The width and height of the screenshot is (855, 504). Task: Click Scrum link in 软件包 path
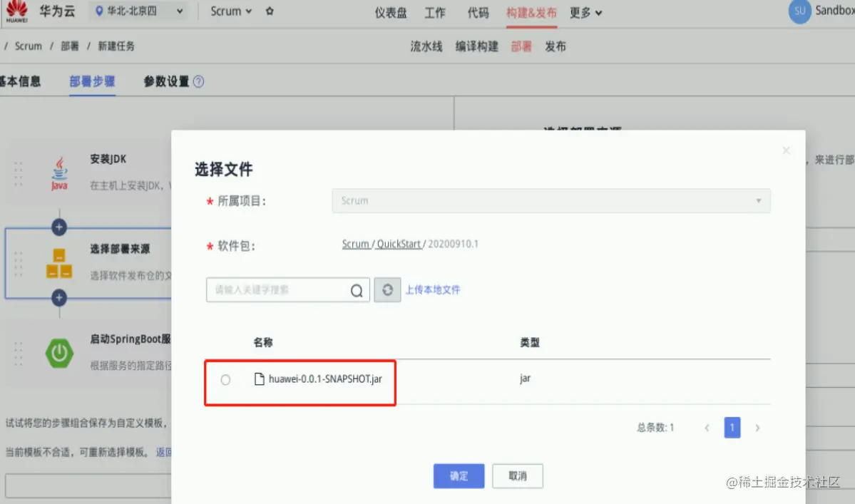[x=356, y=244]
